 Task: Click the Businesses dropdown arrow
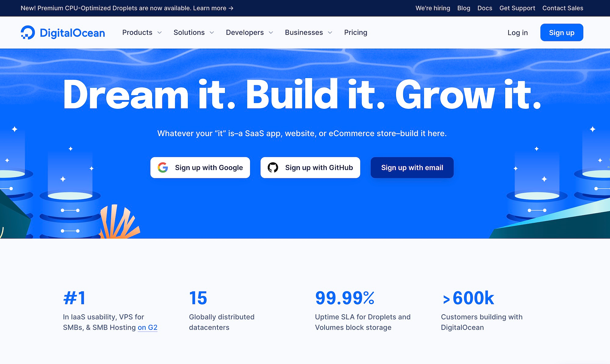[x=331, y=32]
